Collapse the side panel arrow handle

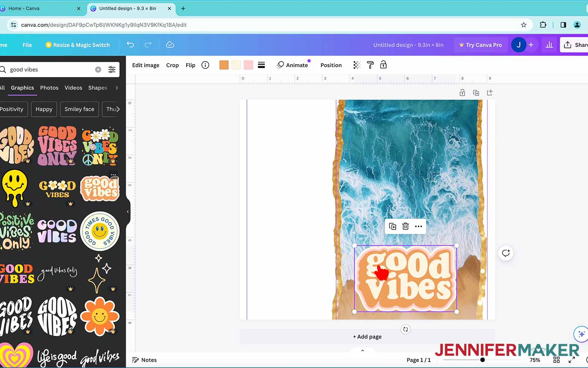click(128, 212)
